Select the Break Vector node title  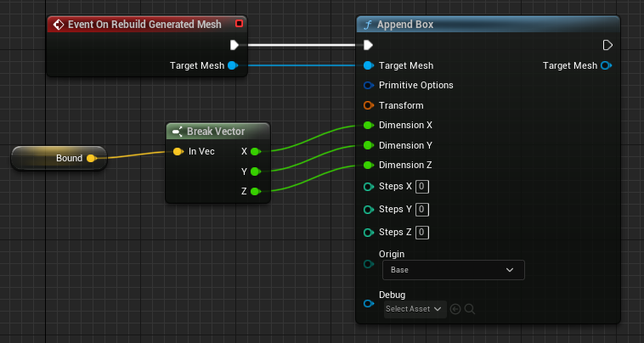[x=217, y=132]
